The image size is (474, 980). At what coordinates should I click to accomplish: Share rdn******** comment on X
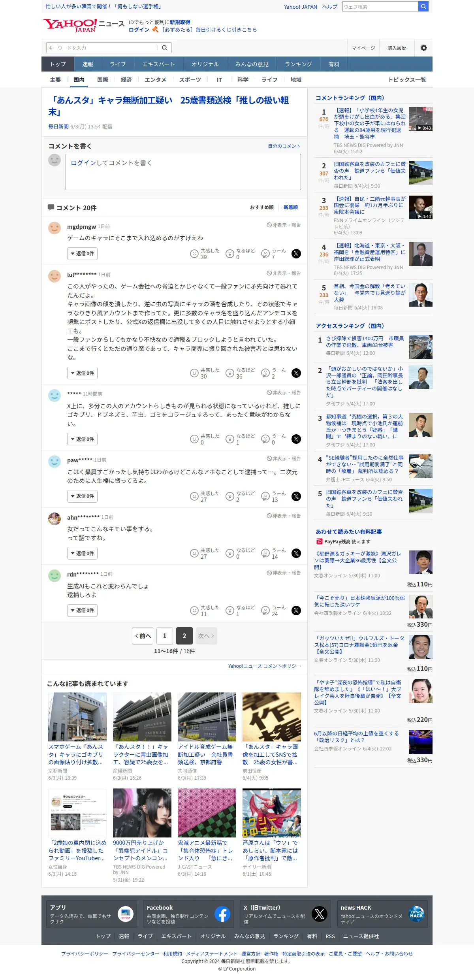coord(296,611)
